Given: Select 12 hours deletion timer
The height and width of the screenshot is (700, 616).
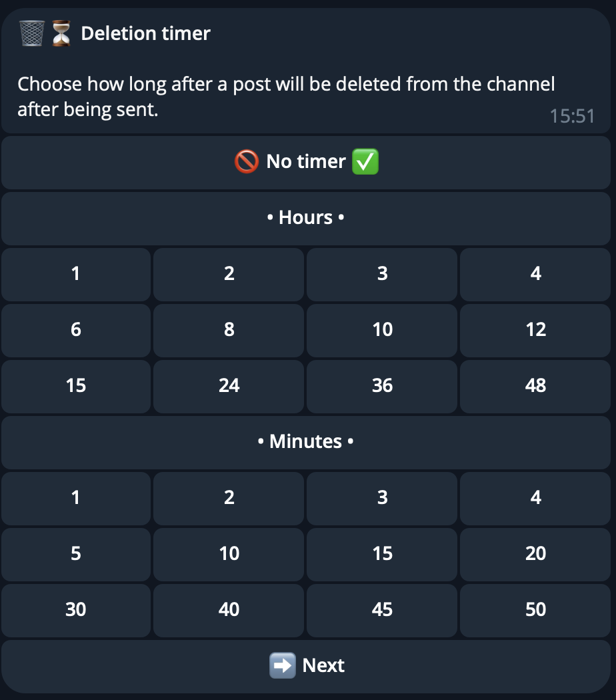Looking at the screenshot, I should click(x=535, y=330).
